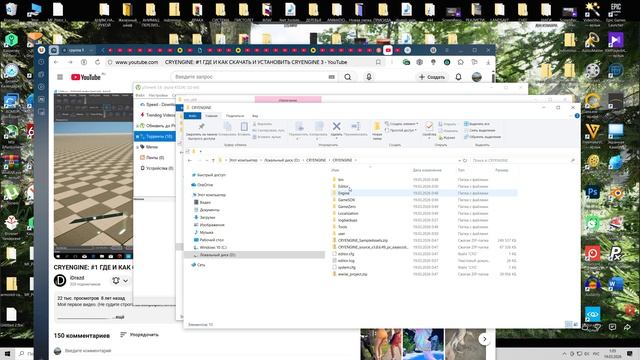Click browser downloads arrow icon

[x=488, y=62]
